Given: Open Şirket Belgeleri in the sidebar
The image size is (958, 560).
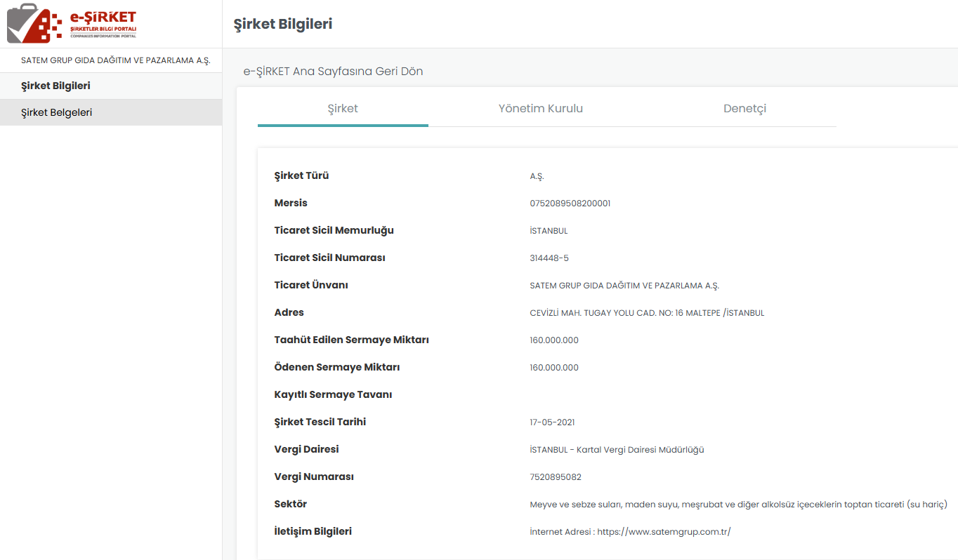Looking at the screenshot, I should pos(111,112).
